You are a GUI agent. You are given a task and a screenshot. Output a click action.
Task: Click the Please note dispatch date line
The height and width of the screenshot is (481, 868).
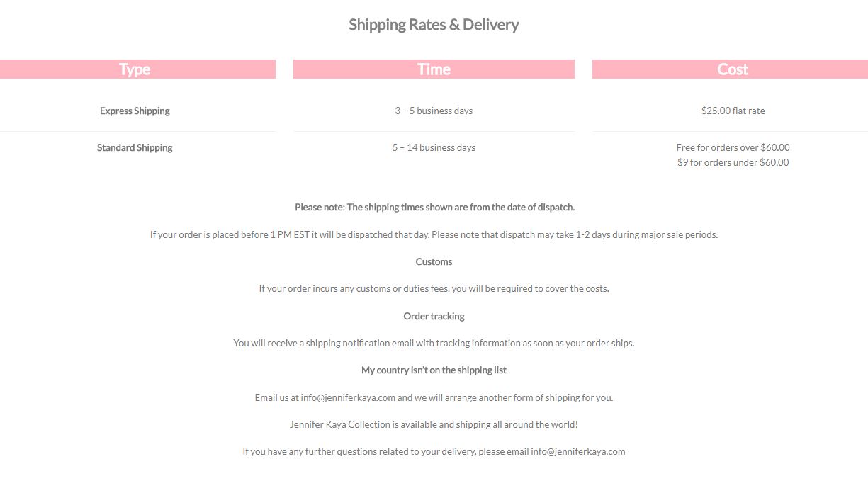pos(434,208)
